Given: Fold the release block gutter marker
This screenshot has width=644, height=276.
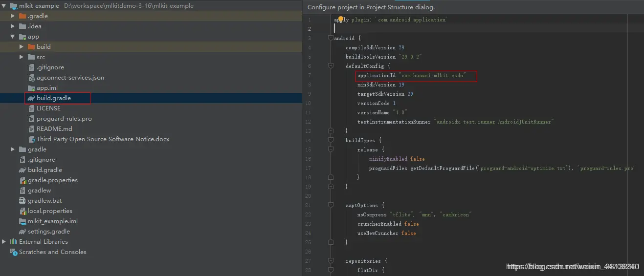Looking at the screenshot, I should click(x=331, y=149).
